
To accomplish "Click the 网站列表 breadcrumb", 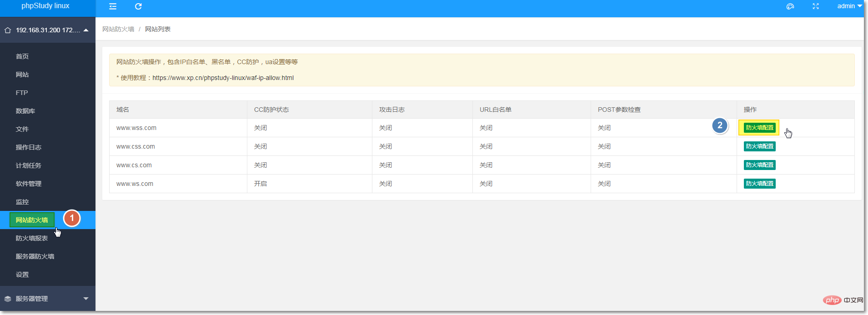I will pyautogui.click(x=158, y=29).
